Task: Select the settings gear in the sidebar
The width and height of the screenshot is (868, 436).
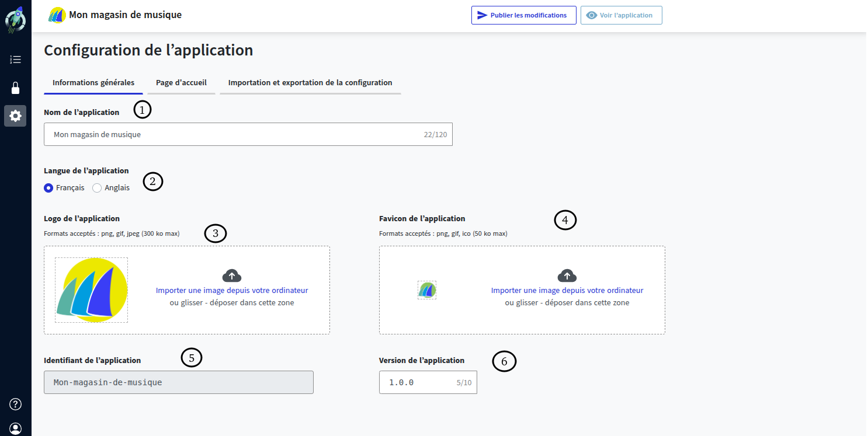Action: 15,116
